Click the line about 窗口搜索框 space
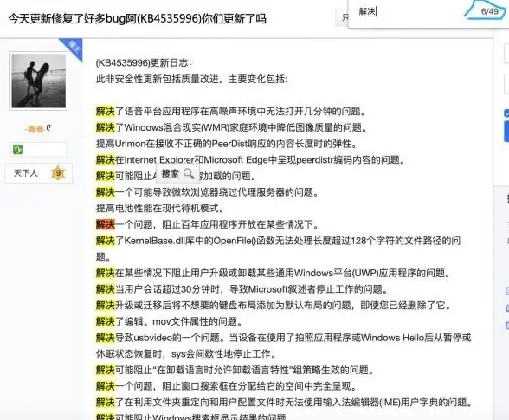 coord(227,386)
